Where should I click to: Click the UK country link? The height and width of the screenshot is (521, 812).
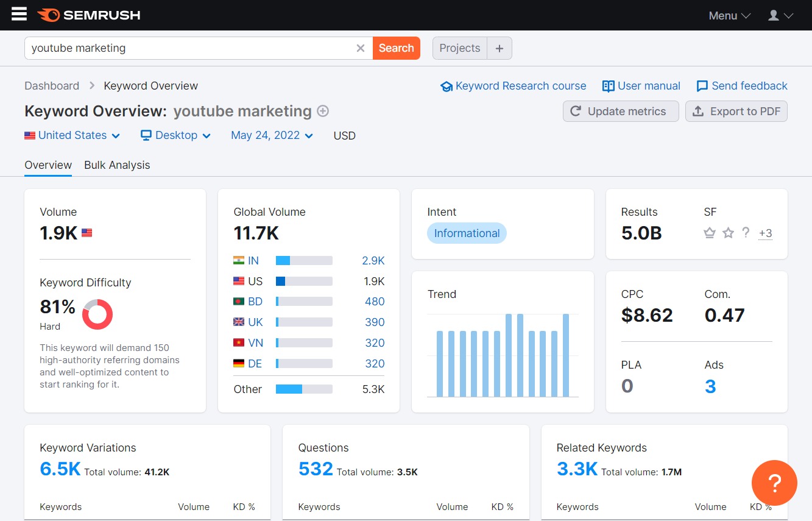(256, 322)
